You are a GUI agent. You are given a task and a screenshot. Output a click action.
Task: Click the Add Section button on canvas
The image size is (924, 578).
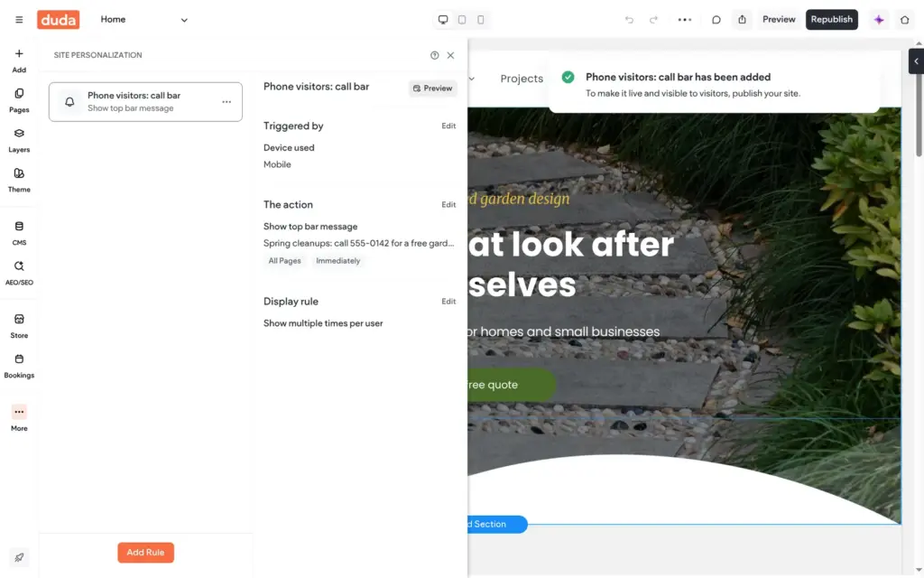496,525
